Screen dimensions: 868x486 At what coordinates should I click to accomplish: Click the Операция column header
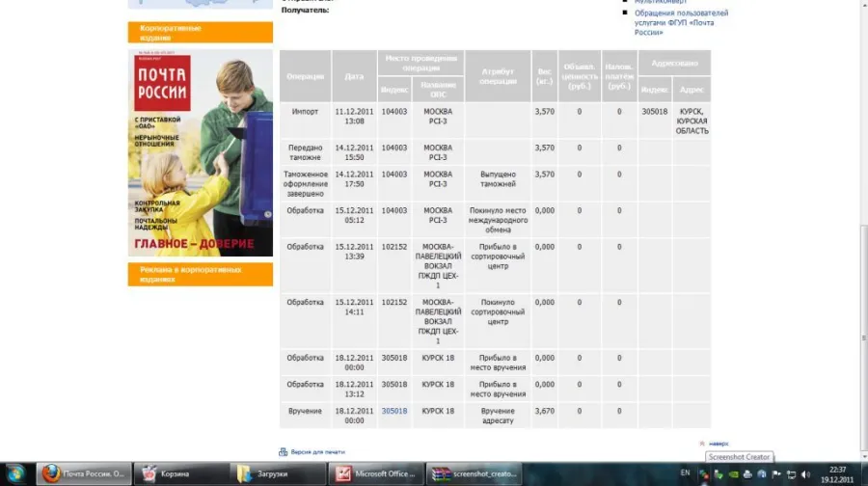click(x=305, y=76)
